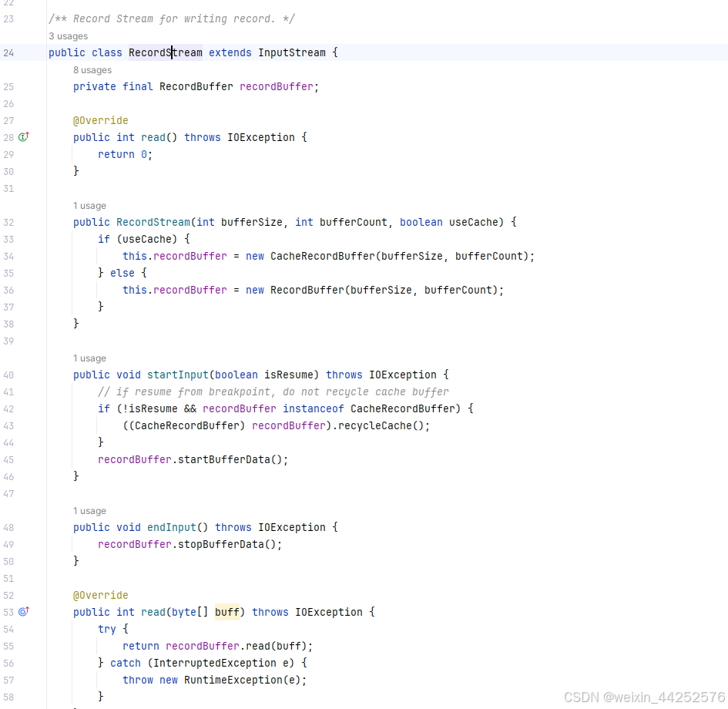Viewport: 728px width, 709px height.
Task: Click the recycleCache method call
Action: (x=374, y=425)
